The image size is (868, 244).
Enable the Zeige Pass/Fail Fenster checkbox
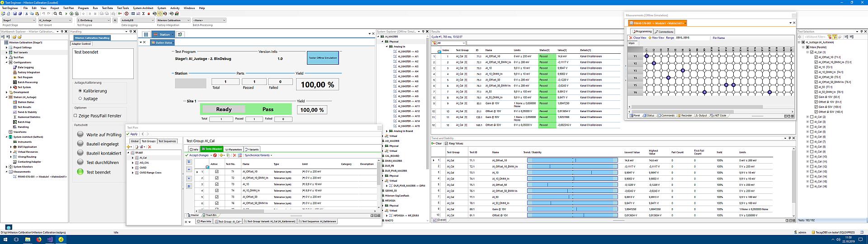pyautogui.click(x=75, y=116)
